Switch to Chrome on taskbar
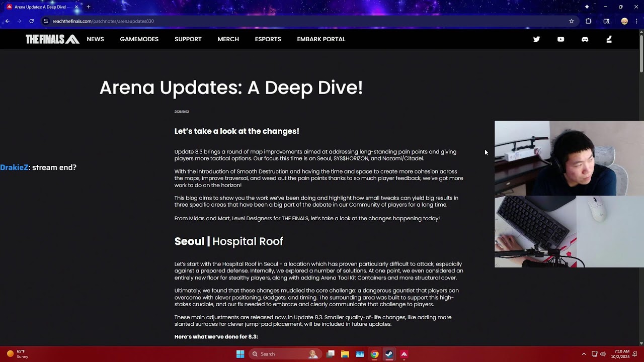Image resolution: width=644 pixels, height=362 pixels. [x=374, y=354]
